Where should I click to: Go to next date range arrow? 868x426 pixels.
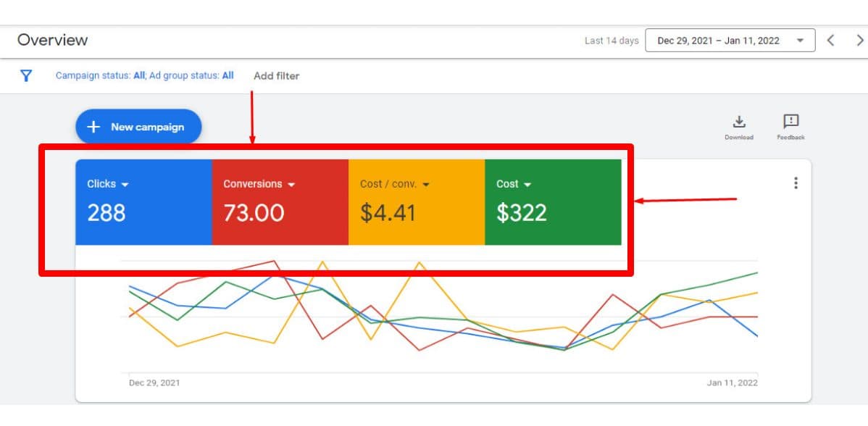pyautogui.click(x=860, y=41)
